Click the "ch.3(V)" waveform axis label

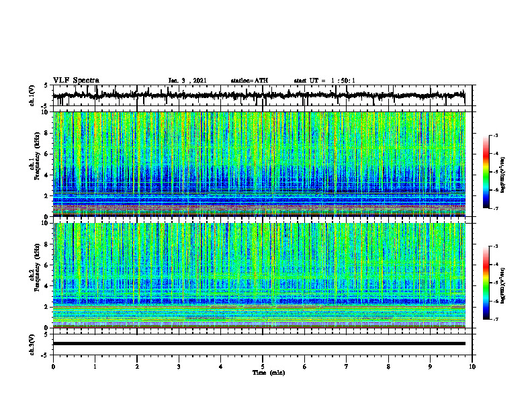coord(32,345)
